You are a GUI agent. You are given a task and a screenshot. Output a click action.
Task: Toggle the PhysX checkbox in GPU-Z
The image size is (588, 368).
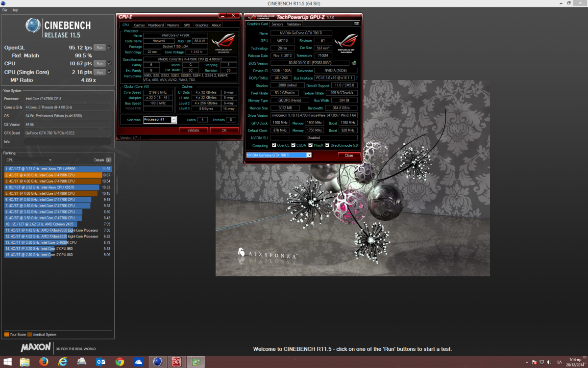310,145
